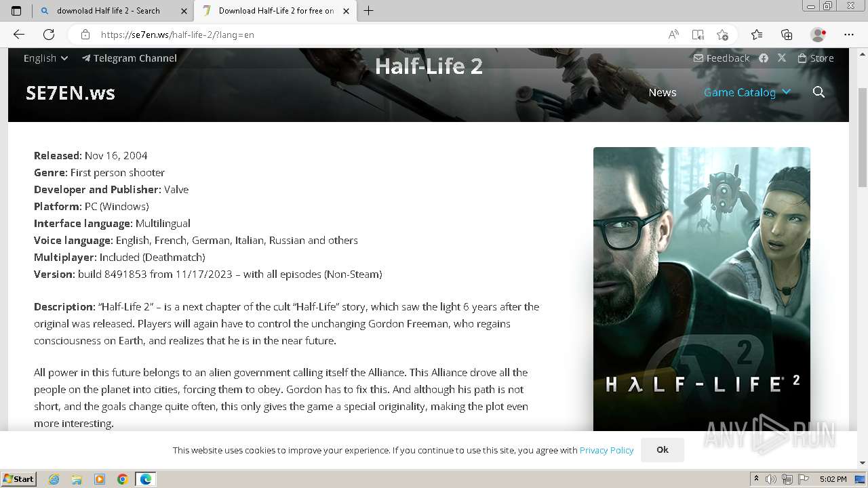View site information lock icon
868x488 pixels.
[x=85, y=35]
